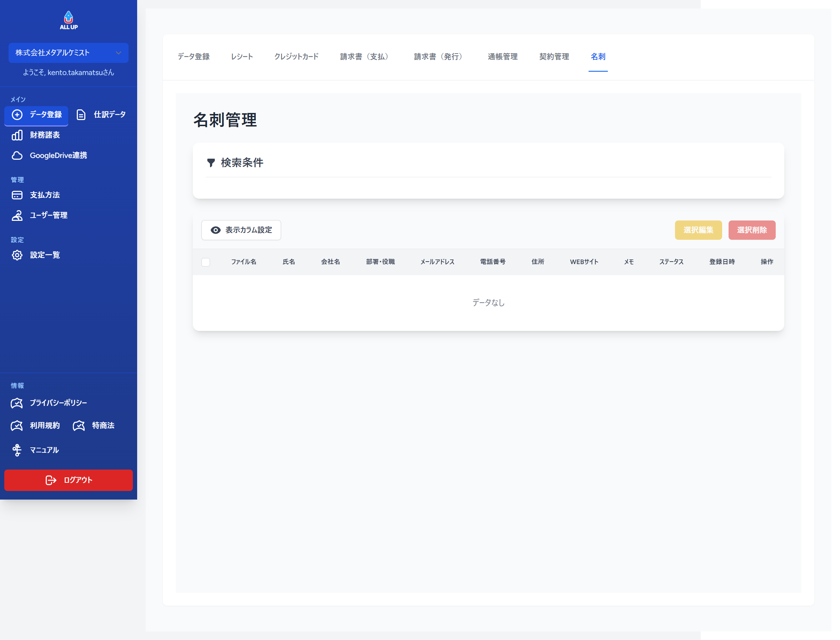
Task: Open the 請求書（支払） tab
Action: [366, 56]
